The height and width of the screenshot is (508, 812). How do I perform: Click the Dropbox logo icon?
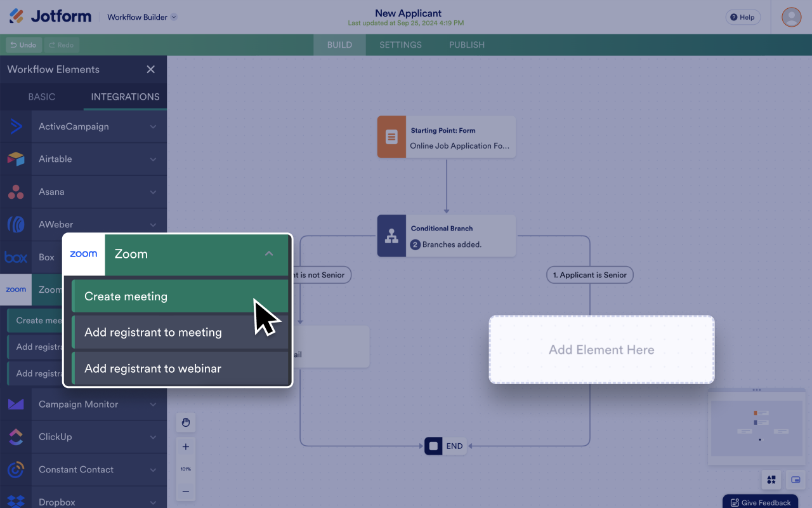point(16,501)
